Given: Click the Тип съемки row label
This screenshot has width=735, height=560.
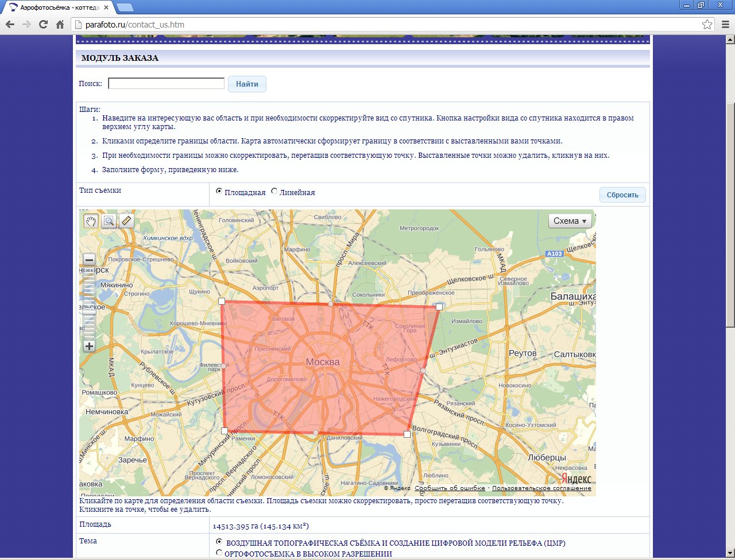Looking at the screenshot, I should point(100,190).
